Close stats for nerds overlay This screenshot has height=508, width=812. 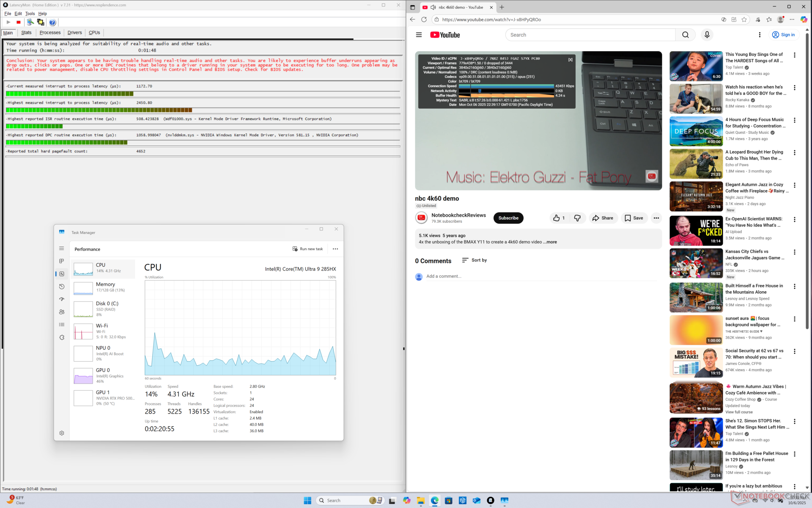point(570,60)
